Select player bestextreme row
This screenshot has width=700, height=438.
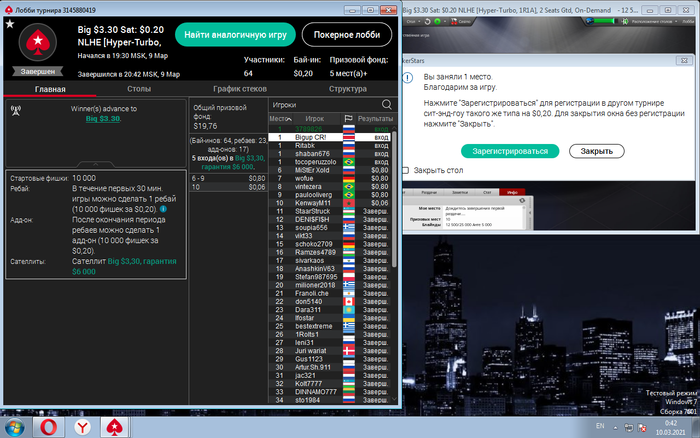[329, 326]
